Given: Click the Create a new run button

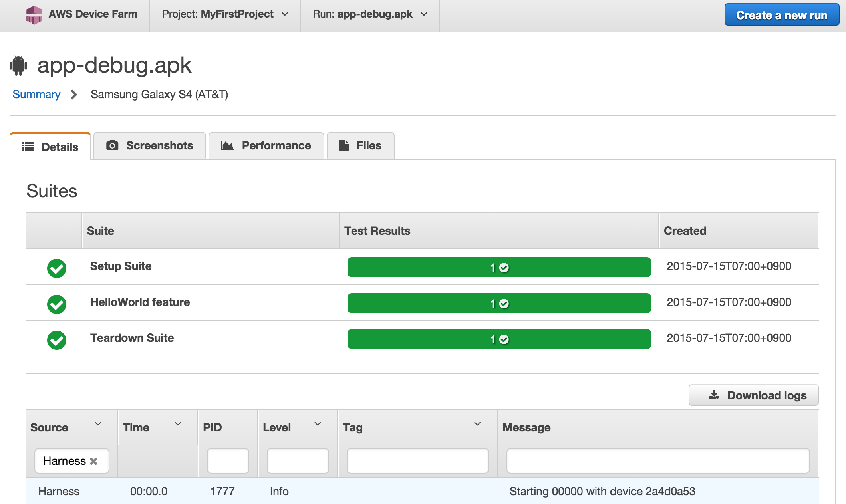Looking at the screenshot, I should tap(781, 15).
